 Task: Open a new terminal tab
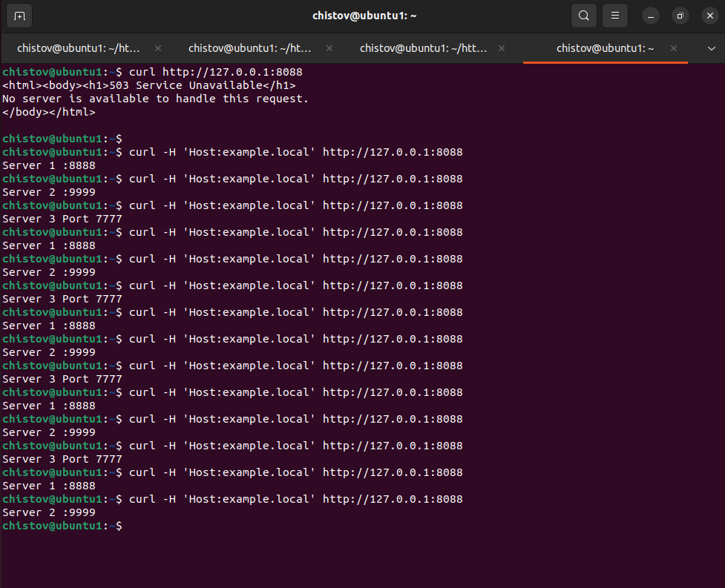click(20, 15)
